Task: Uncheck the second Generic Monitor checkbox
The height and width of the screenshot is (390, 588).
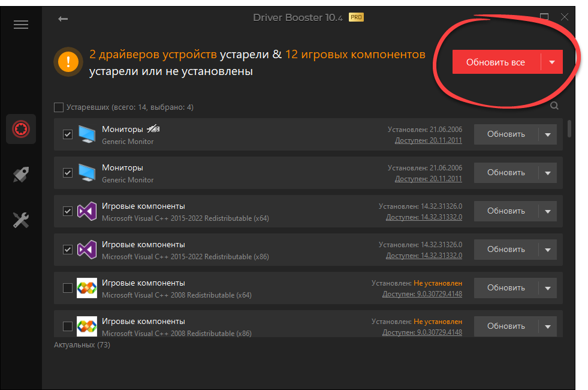Action: 68,173
